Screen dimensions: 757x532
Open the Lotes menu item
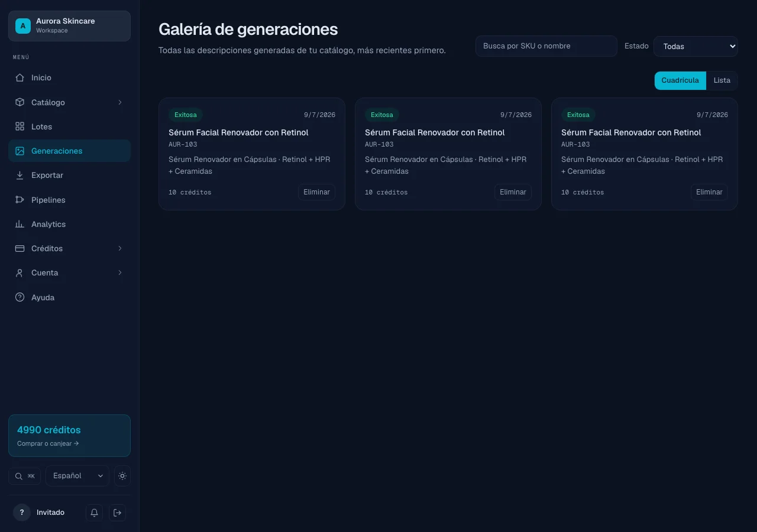point(69,126)
